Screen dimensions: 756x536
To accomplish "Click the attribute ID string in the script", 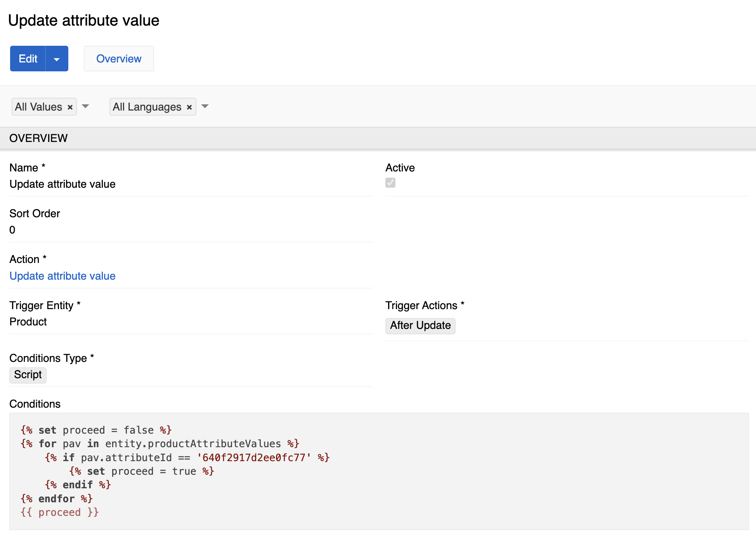I will pyautogui.click(x=254, y=458).
